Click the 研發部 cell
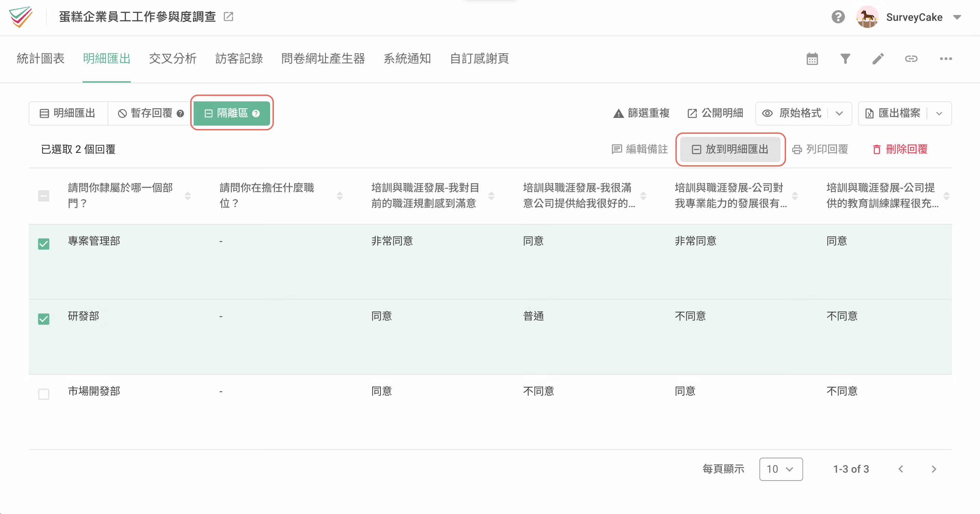The width and height of the screenshot is (980, 514). point(83,316)
